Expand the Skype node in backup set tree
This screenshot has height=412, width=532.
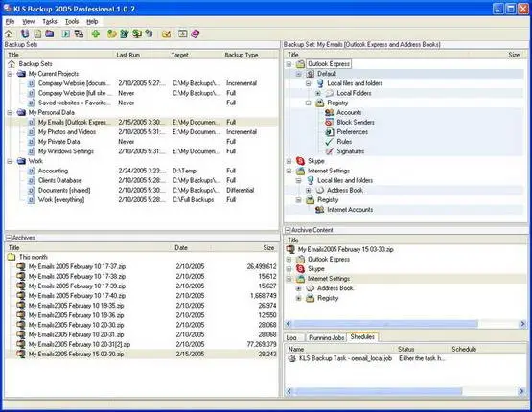(289, 161)
